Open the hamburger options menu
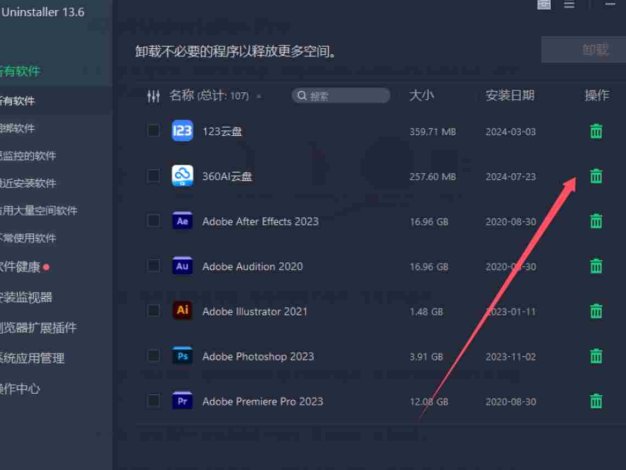Screen dimensions: 626x470 [x=569, y=4]
